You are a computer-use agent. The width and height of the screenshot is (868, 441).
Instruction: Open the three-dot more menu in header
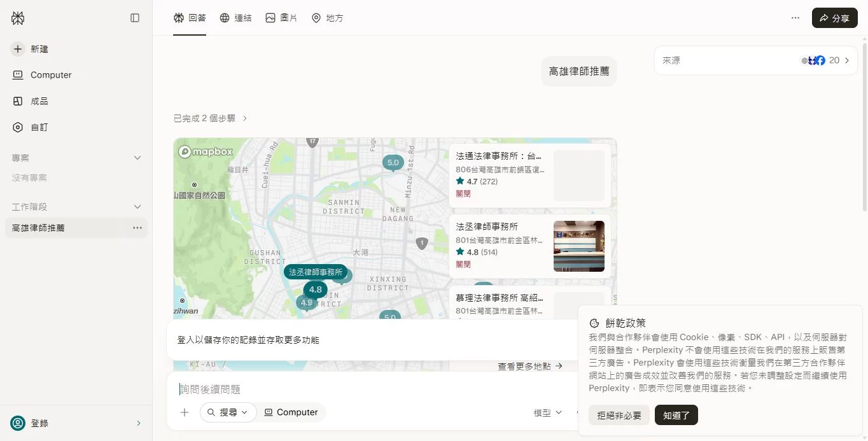tap(795, 18)
